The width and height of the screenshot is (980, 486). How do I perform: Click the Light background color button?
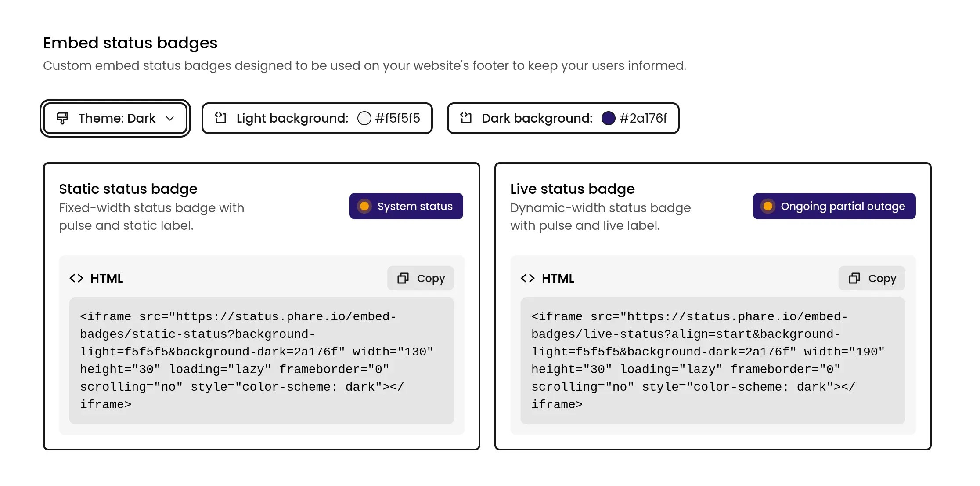point(317,118)
